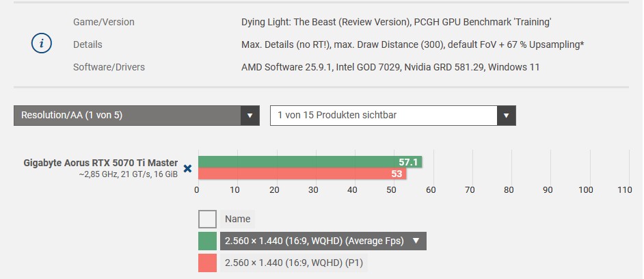Select the Max. Details (no RT!) details text
Screen dimensions: 644x279
click(x=412, y=44)
